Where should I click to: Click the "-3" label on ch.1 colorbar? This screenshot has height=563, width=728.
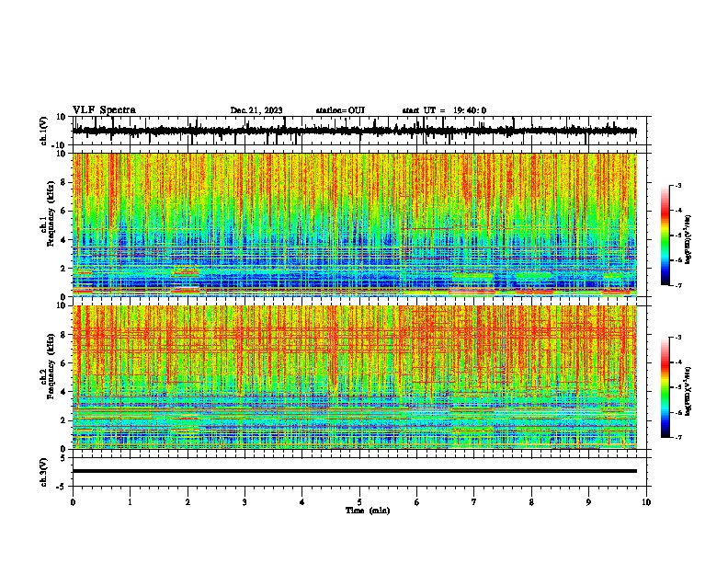[x=677, y=185]
